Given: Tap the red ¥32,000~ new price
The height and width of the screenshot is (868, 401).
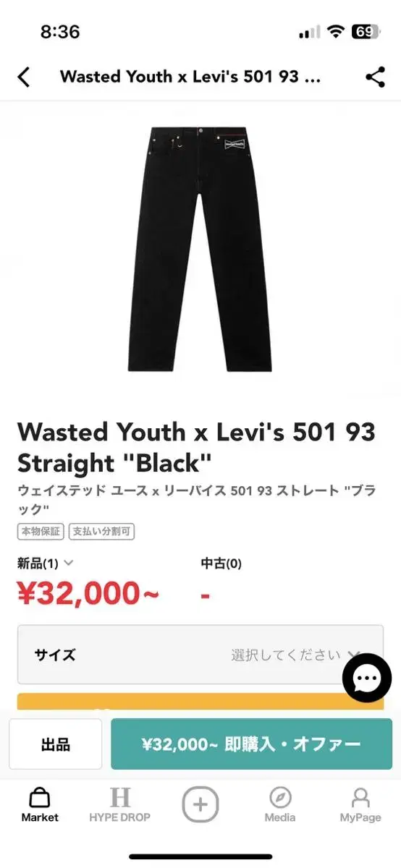Looking at the screenshot, I should tap(88, 595).
